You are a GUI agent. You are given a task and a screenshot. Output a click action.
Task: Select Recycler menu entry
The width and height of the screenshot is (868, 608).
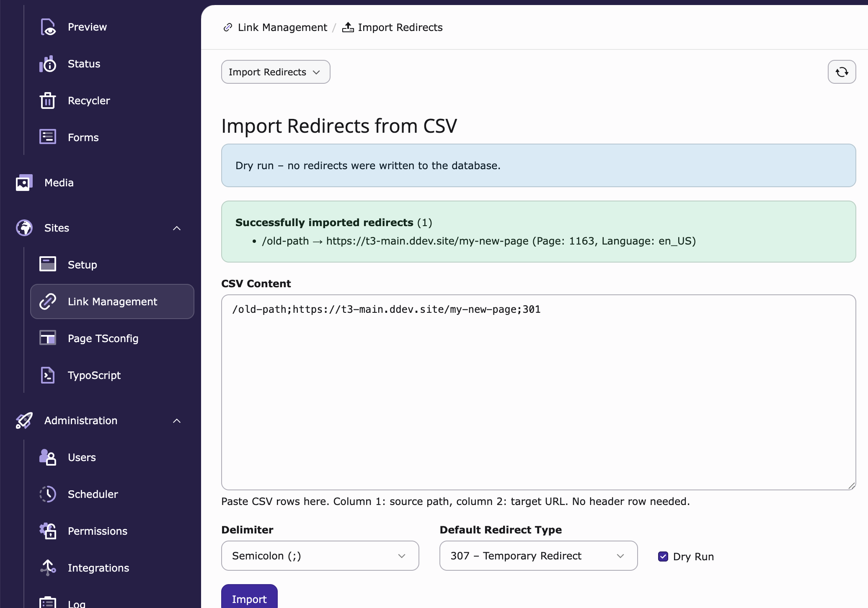point(89,100)
